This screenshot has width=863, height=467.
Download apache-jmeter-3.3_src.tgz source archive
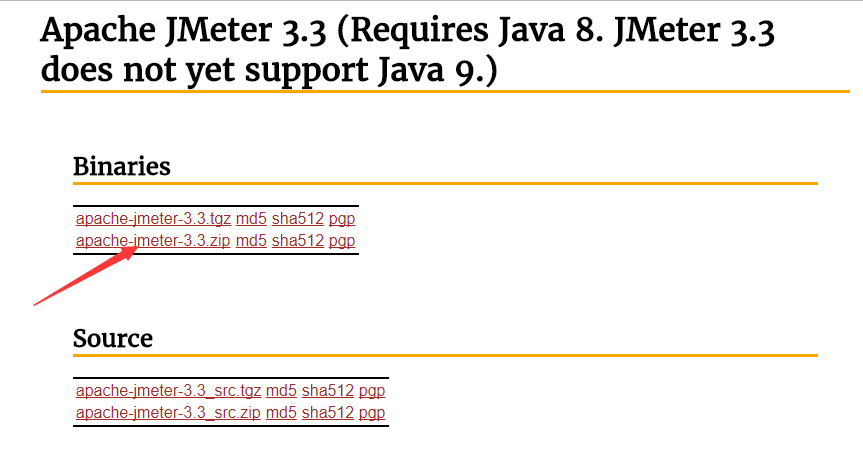pos(168,391)
